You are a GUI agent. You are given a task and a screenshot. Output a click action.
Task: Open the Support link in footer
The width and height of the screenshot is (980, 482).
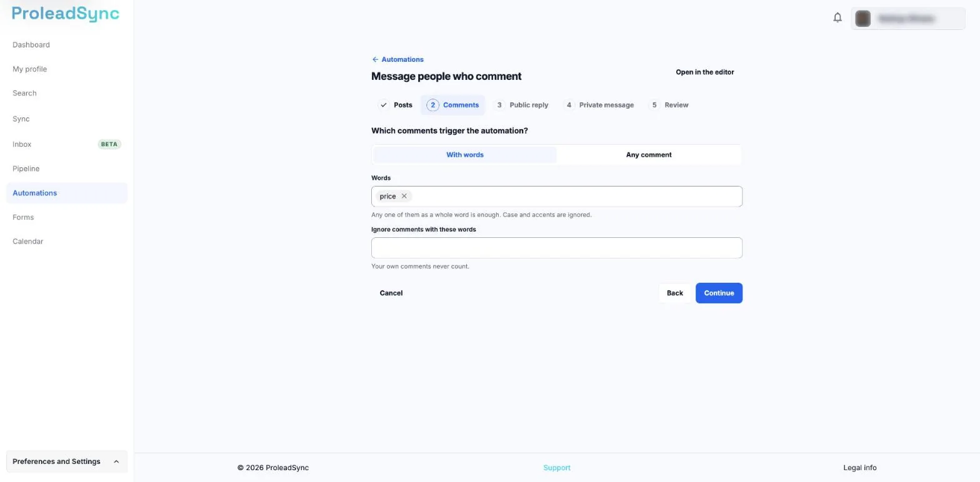coord(557,468)
